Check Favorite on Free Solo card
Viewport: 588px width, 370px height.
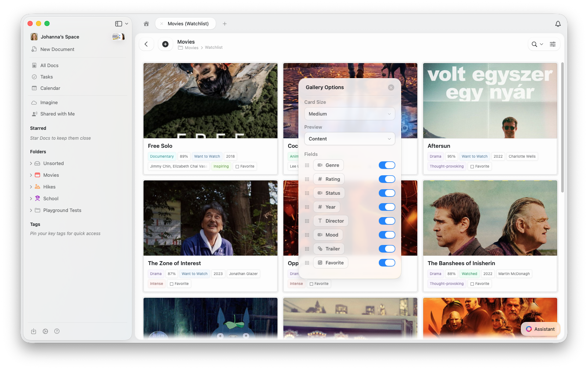(x=237, y=166)
